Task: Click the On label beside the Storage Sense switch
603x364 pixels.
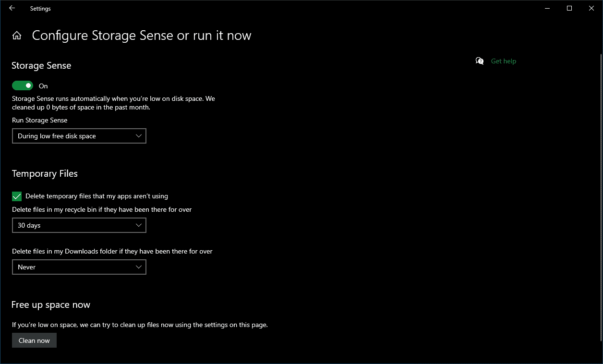Action: point(43,85)
